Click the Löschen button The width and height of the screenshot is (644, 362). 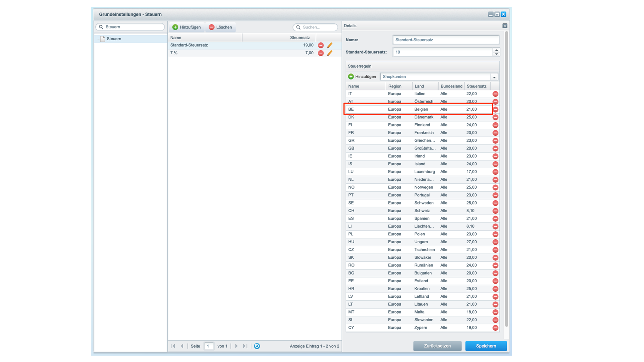click(220, 27)
